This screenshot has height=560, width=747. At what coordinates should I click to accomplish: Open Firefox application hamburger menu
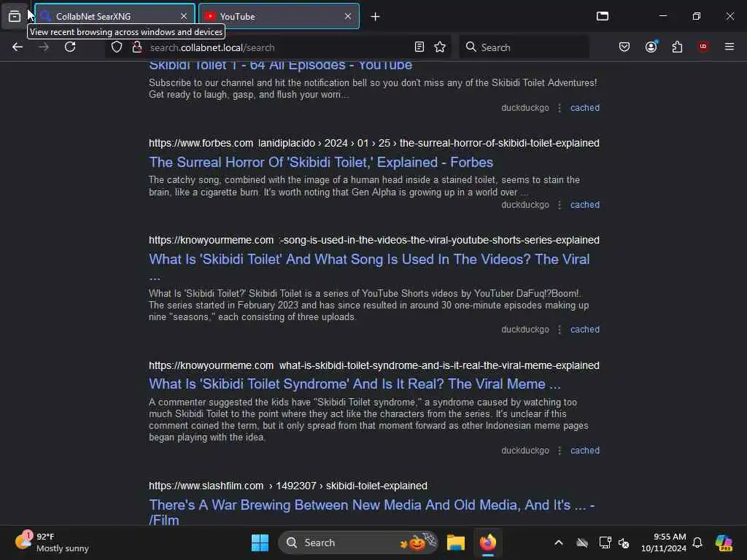pyautogui.click(x=729, y=47)
